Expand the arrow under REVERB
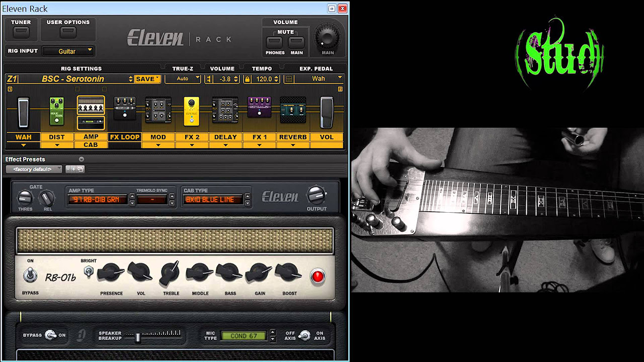Screen dimensions: 644x362 click(x=293, y=145)
